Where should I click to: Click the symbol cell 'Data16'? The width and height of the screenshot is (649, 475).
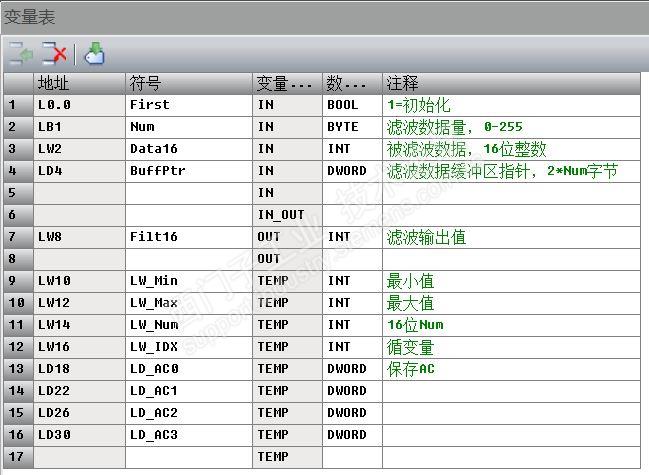pos(189,149)
